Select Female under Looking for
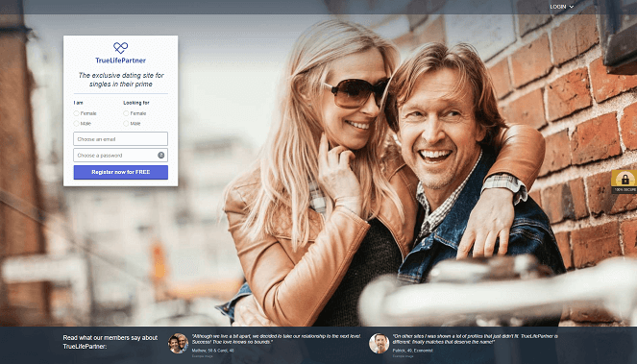Screen dimensions: 637x364 (x=126, y=113)
